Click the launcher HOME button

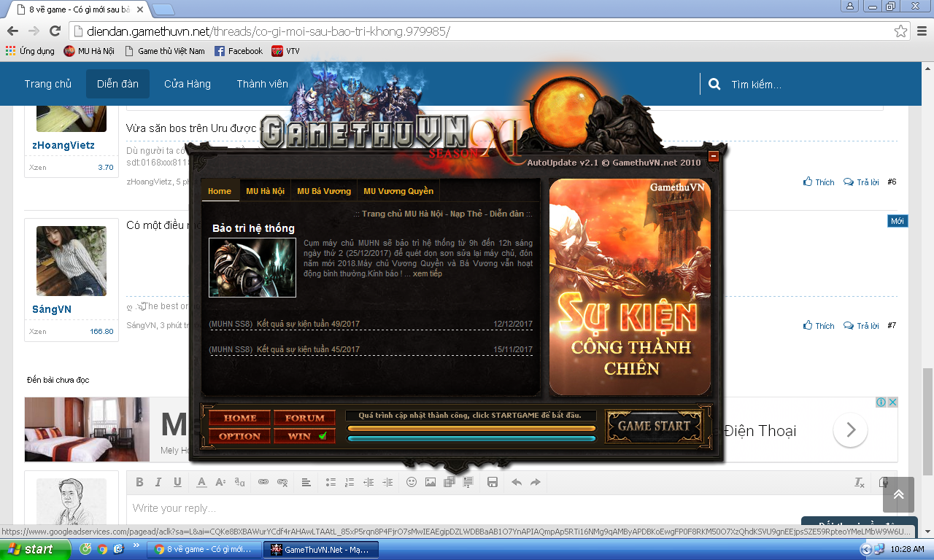pyautogui.click(x=240, y=418)
